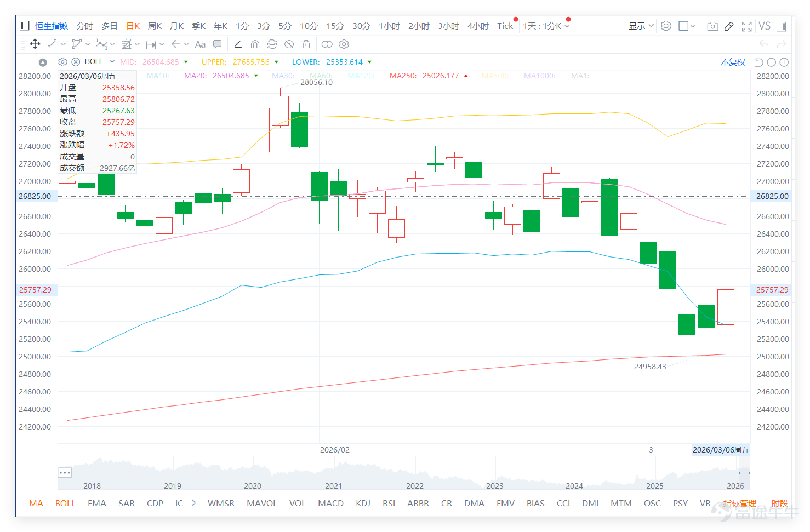Select the KDJ indicator button

tap(363, 503)
